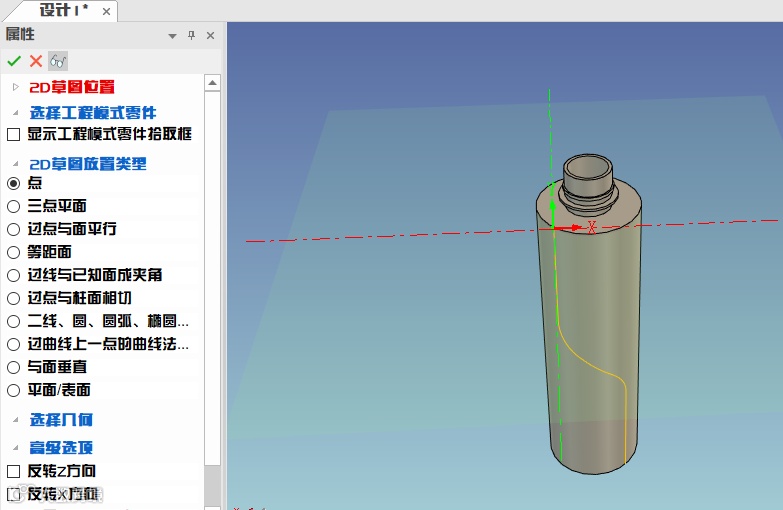Toggle preview with the glasses icon
This screenshot has height=510, width=783.
click(58, 61)
